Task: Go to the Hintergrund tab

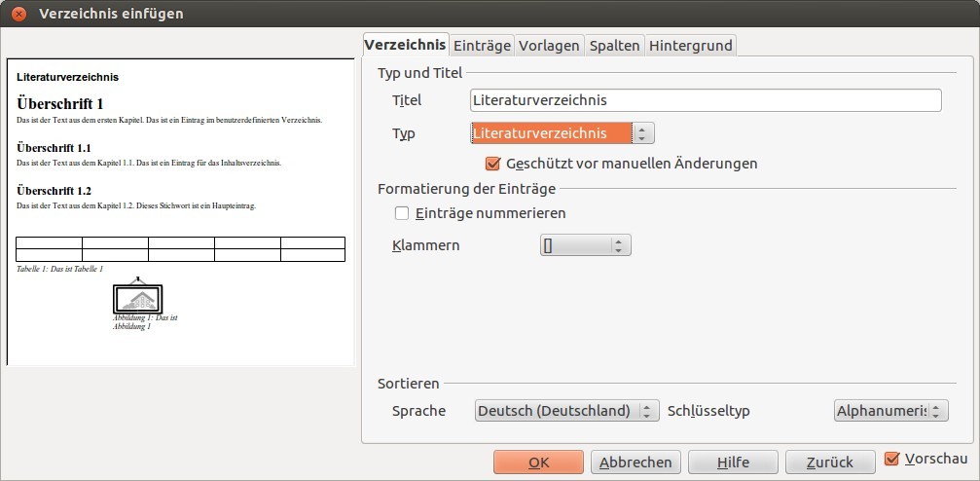Action: [x=691, y=46]
